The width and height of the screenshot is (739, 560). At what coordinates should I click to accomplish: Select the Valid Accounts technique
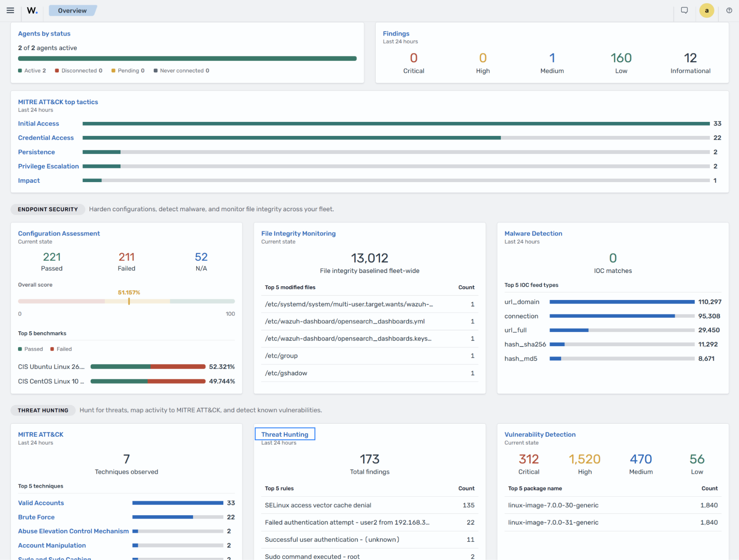pyautogui.click(x=41, y=503)
